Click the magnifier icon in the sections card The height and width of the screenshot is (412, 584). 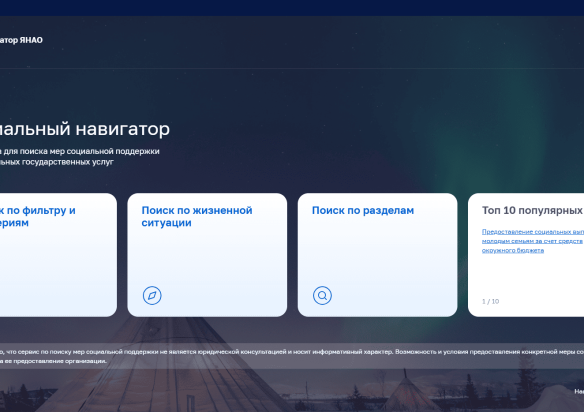(x=322, y=295)
